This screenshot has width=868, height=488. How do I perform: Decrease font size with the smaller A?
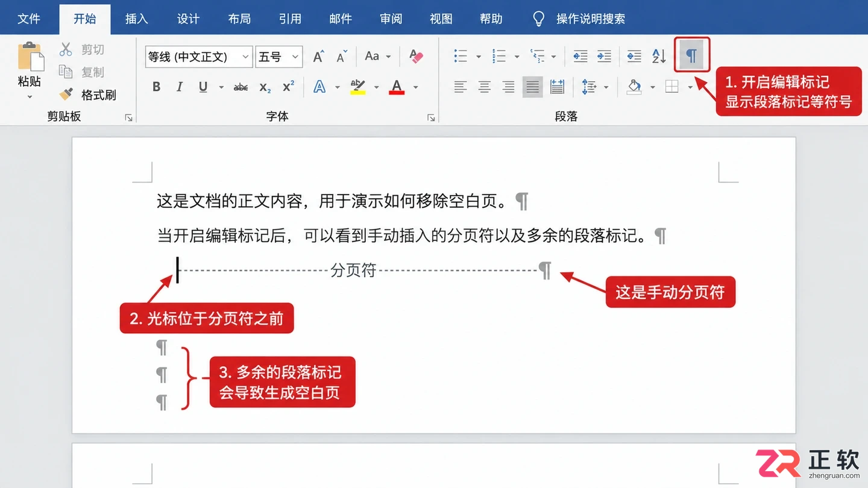click(x=342, y=57)
